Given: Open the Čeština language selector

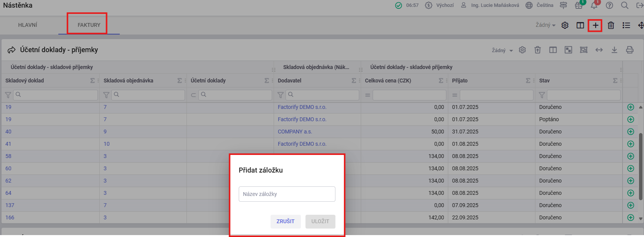Looking at the screenshot, I should pos(540,5).
